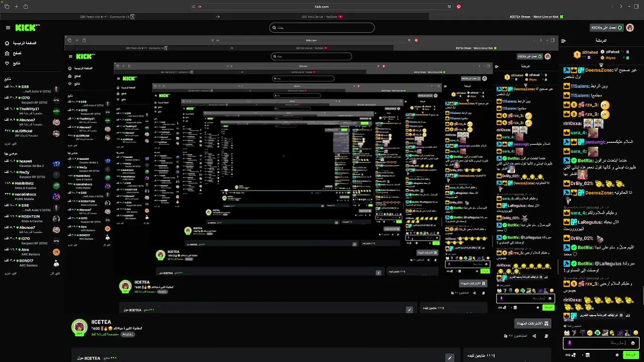Click the pencil edit icon in About panel
The height and width of the screenshot is (362, 644).
[x=450, y=358]
